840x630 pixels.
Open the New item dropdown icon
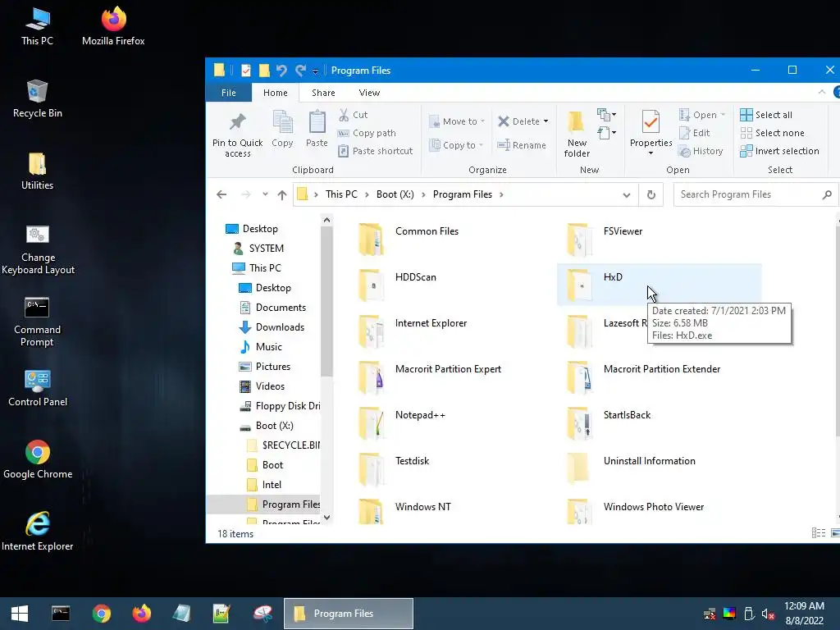point(606,115)
